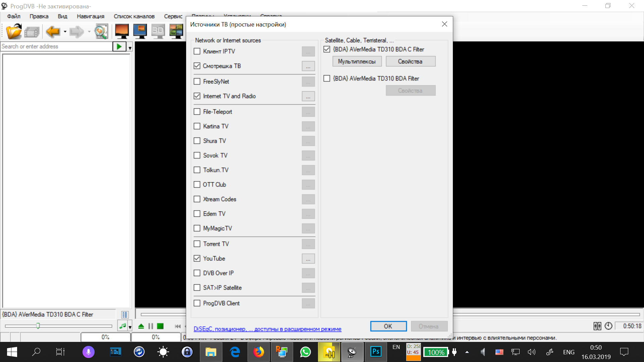Click the fullscreen monitor icon
Screen dimensions: 644x362
[x=122, y=32]
